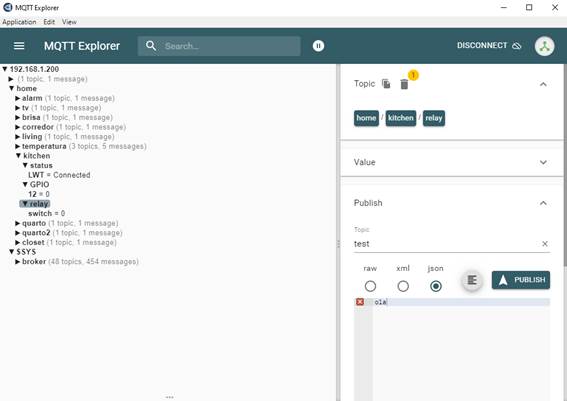Expand the broker topic

[x=17, y=261]
